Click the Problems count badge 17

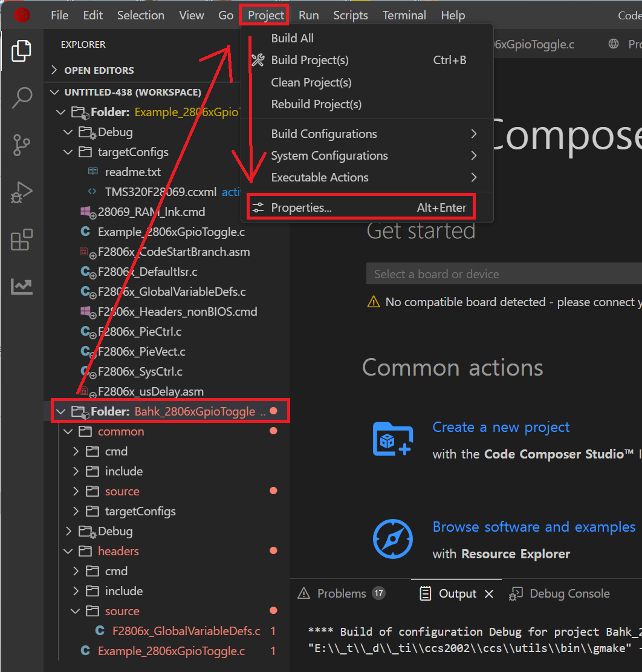pos(378,593)
